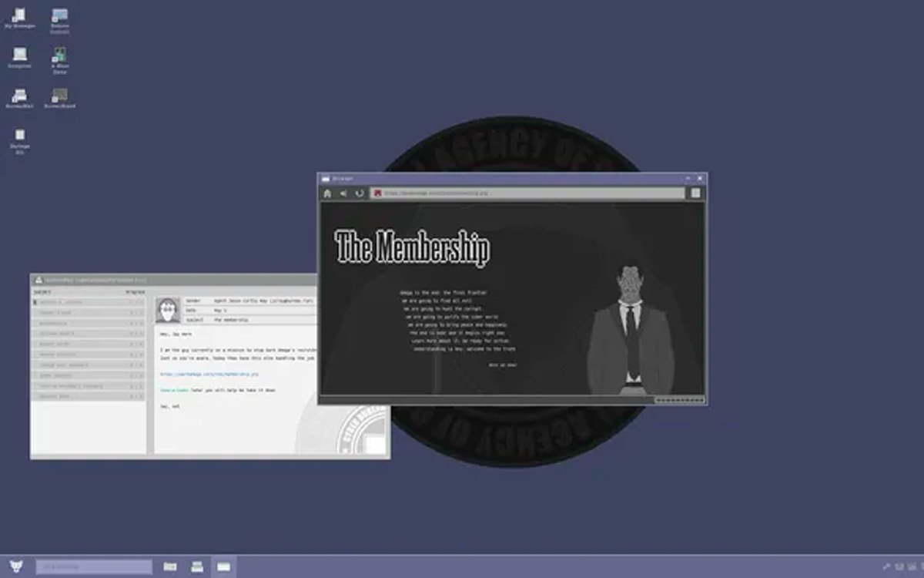Viewport: 924px width, 578px height.
Task: Go back using the browser back arrow
Action: [343, 193]
